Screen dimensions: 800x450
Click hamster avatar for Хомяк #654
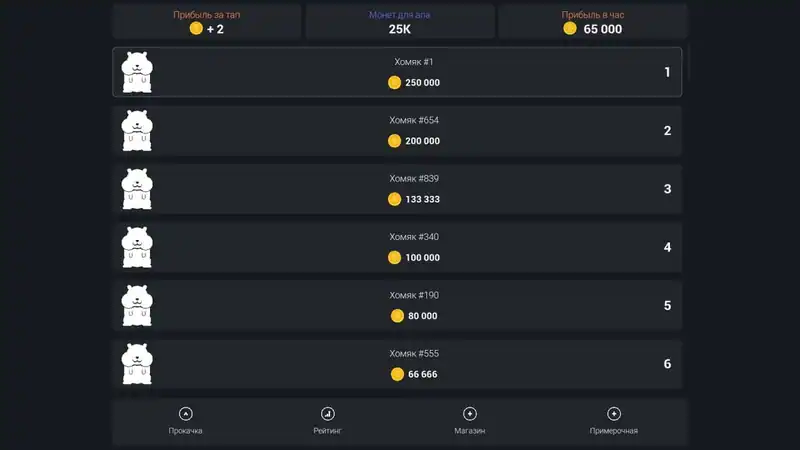[137, 131]
